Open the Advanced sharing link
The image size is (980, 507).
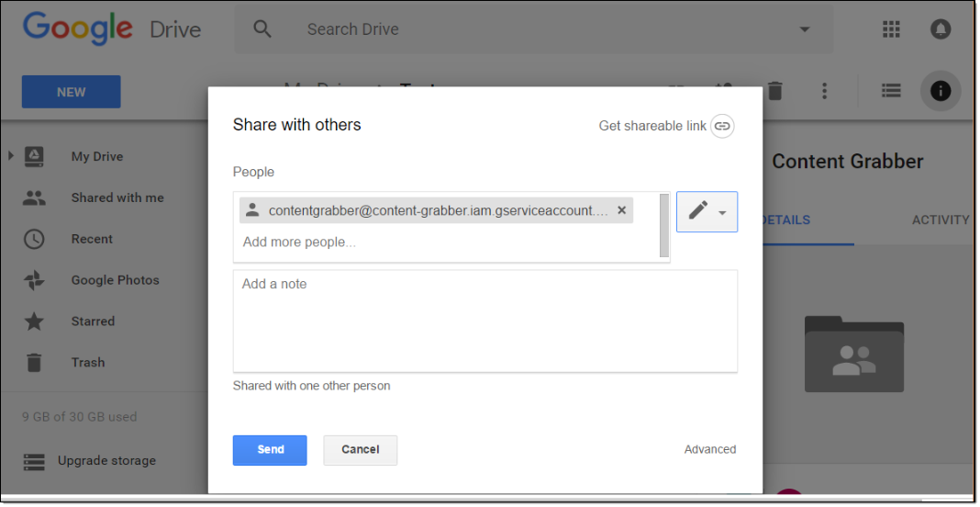[709, 450]
